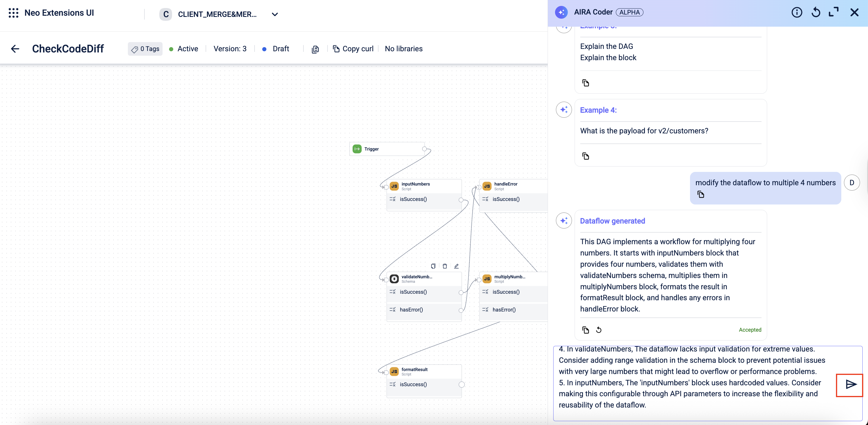Reset the AIRA Coder chat with refresh icon
This screenshot has width=868, height=425.
[x=816, y=12]
